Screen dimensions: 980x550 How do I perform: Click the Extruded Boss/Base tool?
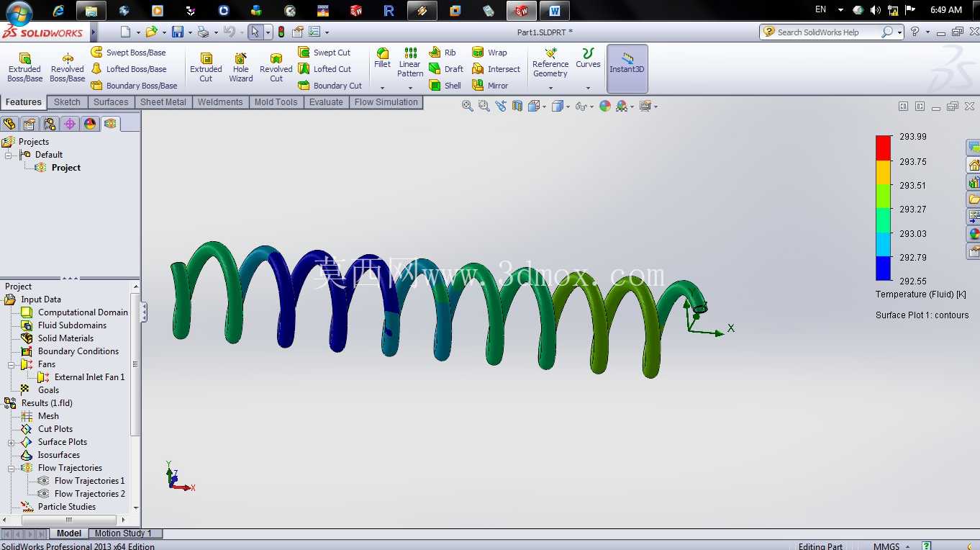(24, 68)
